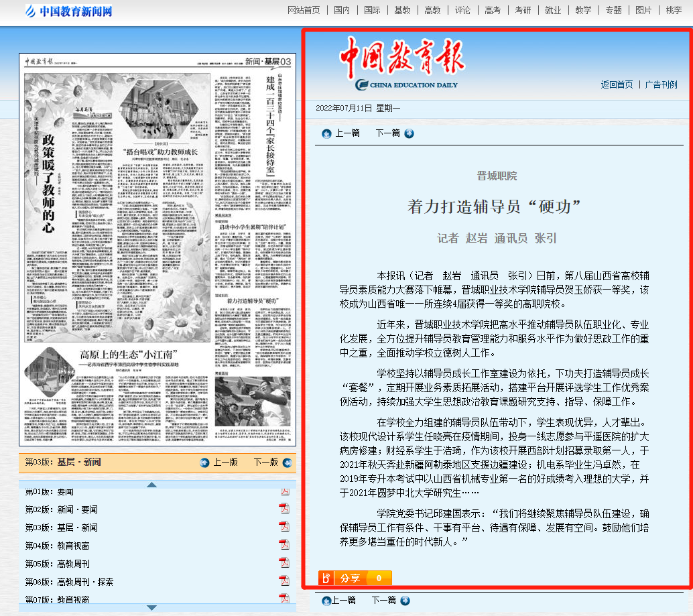Click 政策暖了教师的心 headline in page preview

[48, 184]
